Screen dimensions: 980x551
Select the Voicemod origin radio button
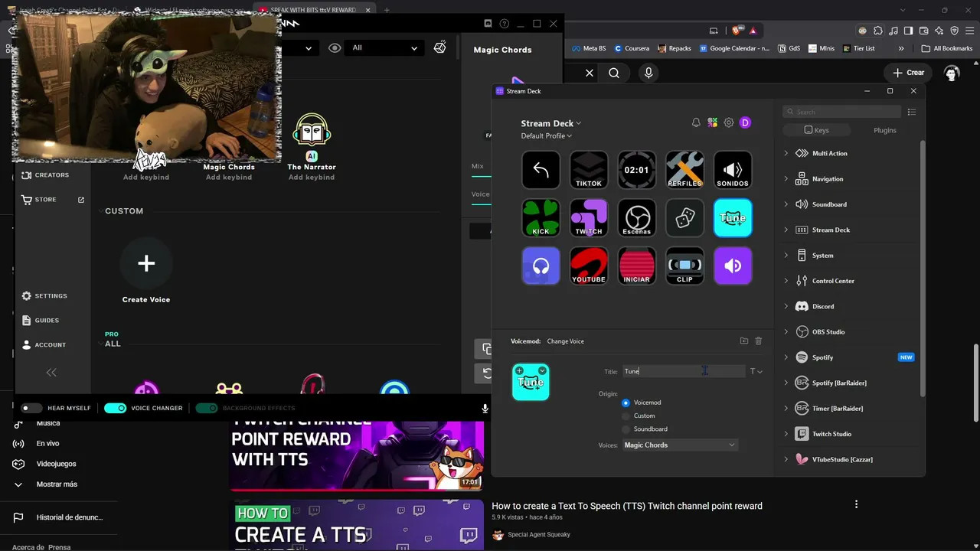point(626,403)
